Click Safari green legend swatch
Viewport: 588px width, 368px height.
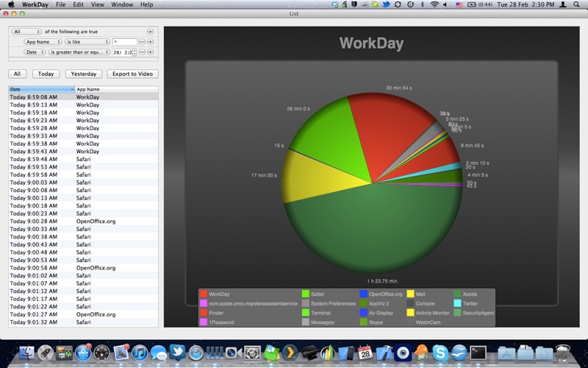click(306, 294)
